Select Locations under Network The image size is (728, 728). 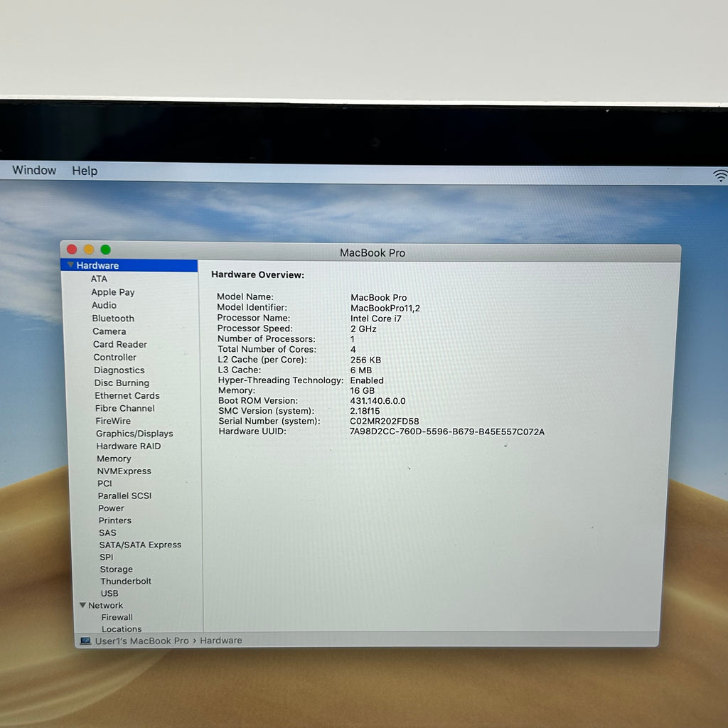point(122,628)
